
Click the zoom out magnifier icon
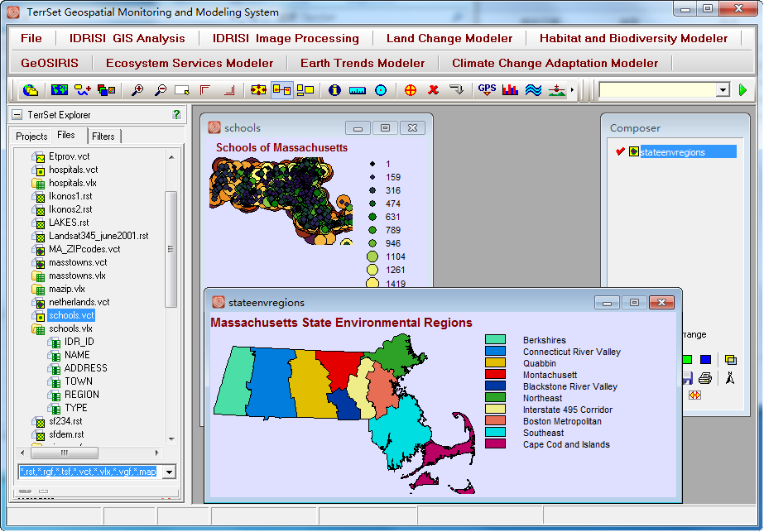(x=160, y=89)
